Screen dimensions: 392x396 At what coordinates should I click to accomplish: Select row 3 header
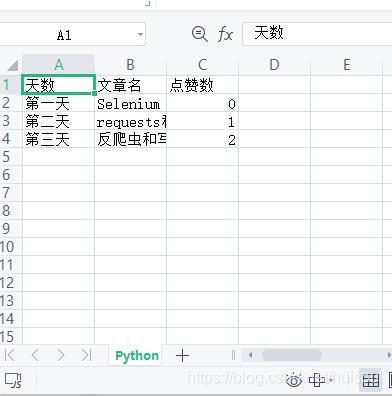(11, 121)
